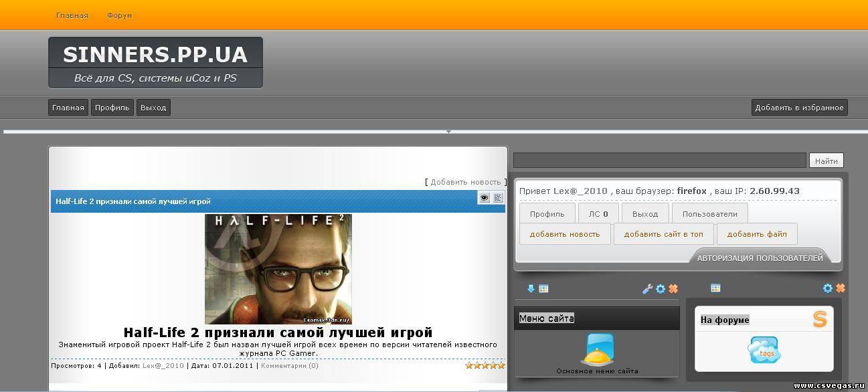
Task: Click Выход tab in the user panel
Action: click(x=645, y=214)
